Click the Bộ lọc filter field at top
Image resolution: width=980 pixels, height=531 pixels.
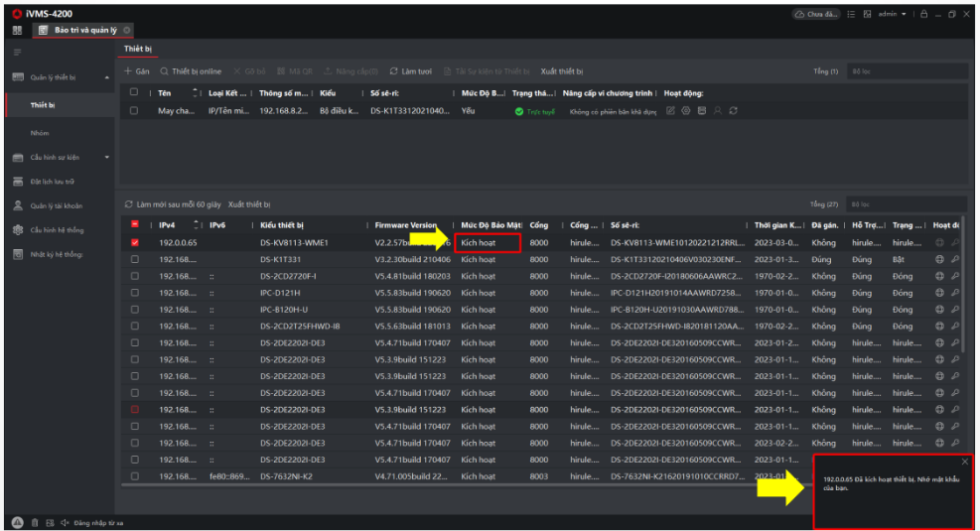[x=904, y=71]
